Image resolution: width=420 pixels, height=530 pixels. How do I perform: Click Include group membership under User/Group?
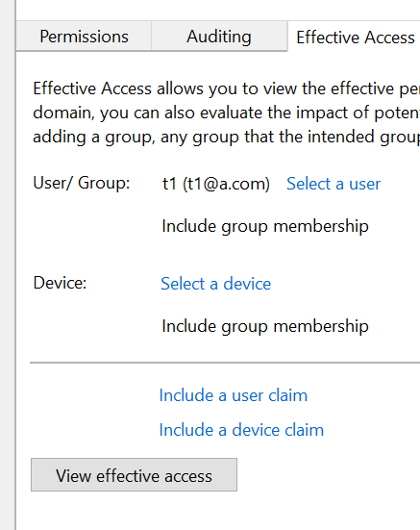[265, 226]
